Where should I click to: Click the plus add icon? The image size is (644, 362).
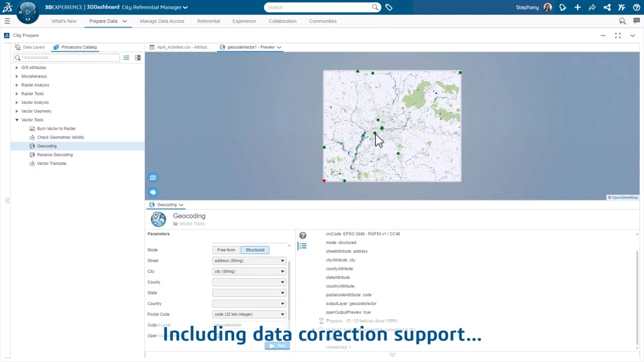pos(578,7)
